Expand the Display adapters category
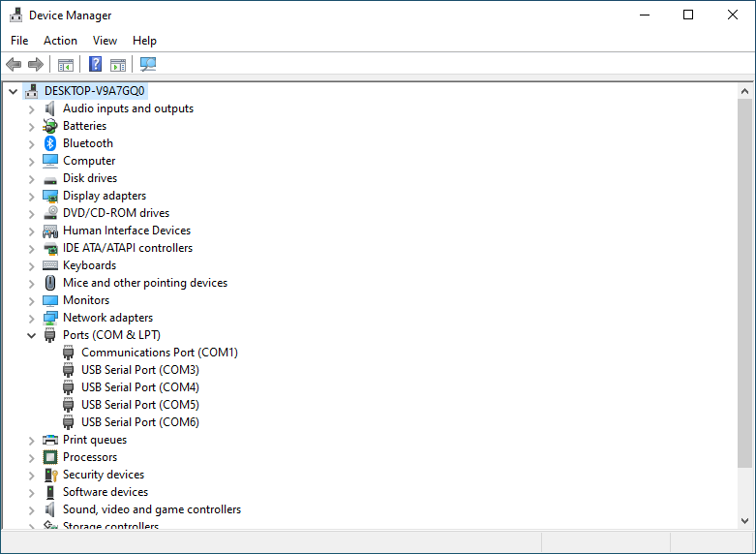The image size is (756, 554). 31,196
